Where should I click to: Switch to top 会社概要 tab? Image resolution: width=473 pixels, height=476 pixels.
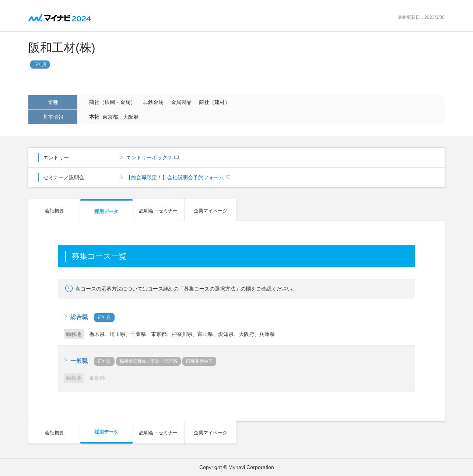(x=54, y=211)
